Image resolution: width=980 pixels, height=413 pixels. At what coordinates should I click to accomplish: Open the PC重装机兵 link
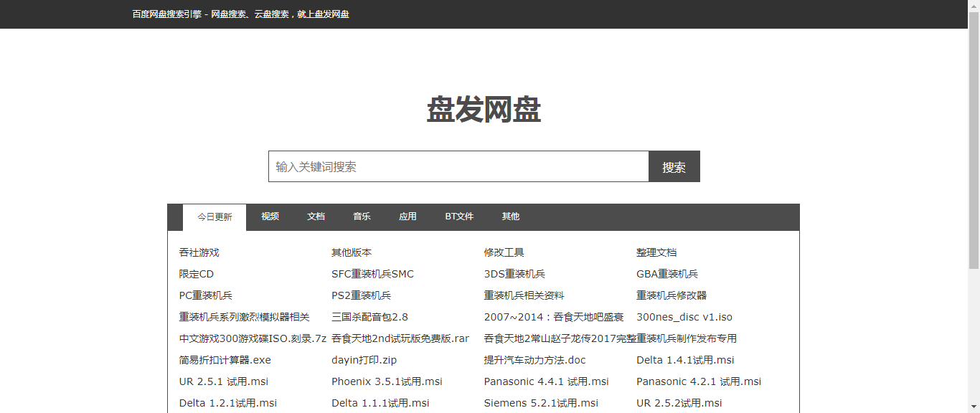pos(206,295)
